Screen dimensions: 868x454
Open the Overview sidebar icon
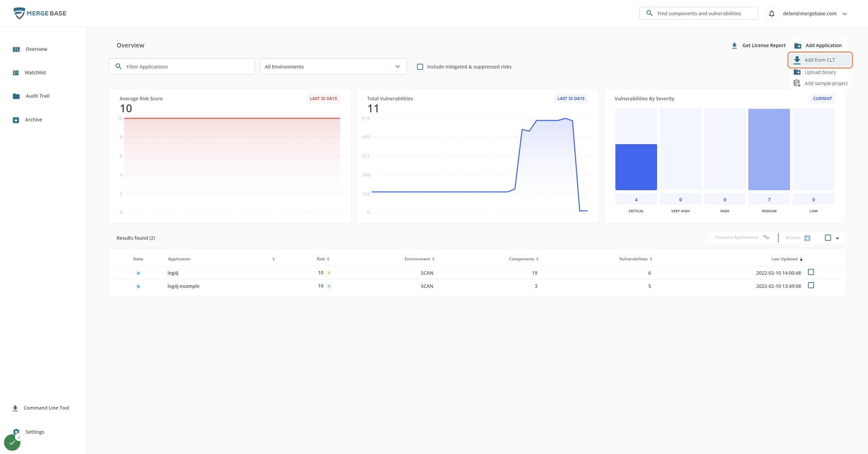point(16,49)
